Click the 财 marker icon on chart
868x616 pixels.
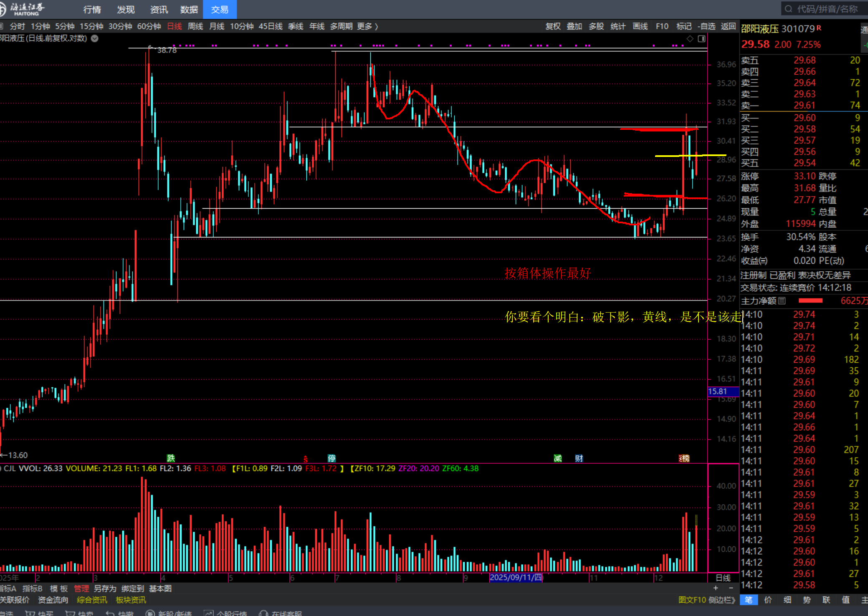pos(579,458)
